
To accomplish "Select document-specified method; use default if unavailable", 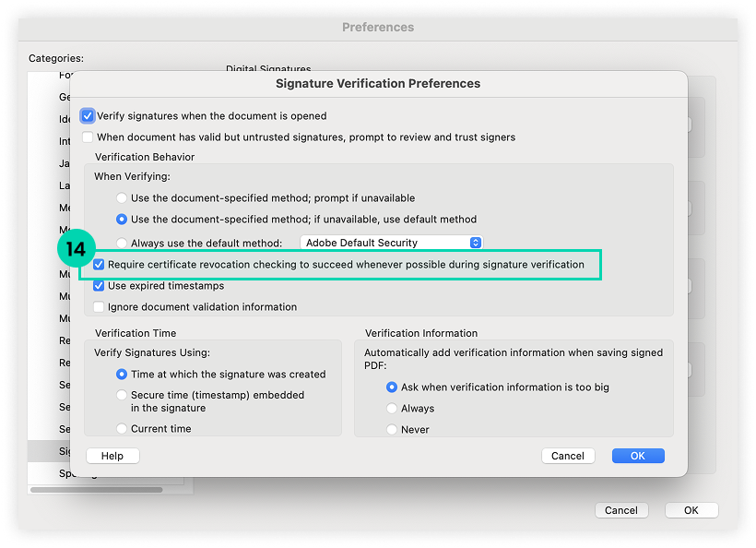I will [x=122, y=220].
